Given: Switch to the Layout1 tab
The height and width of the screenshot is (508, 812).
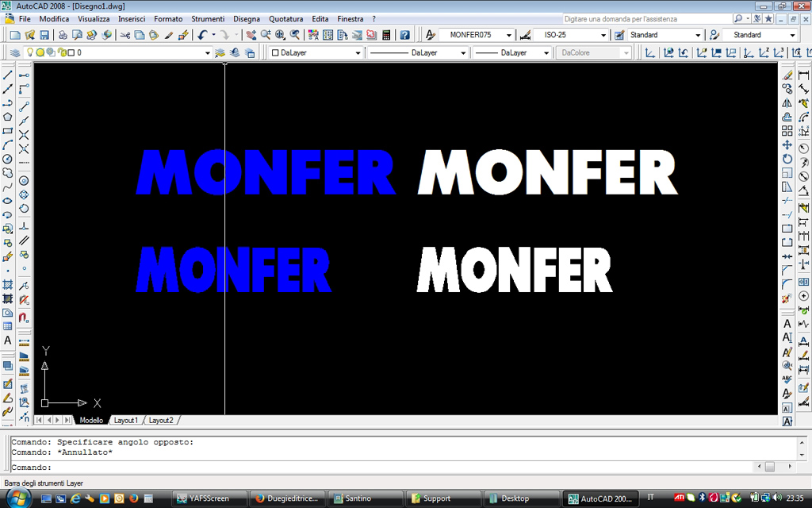Looking at the screenshot, I should (125, 420).
